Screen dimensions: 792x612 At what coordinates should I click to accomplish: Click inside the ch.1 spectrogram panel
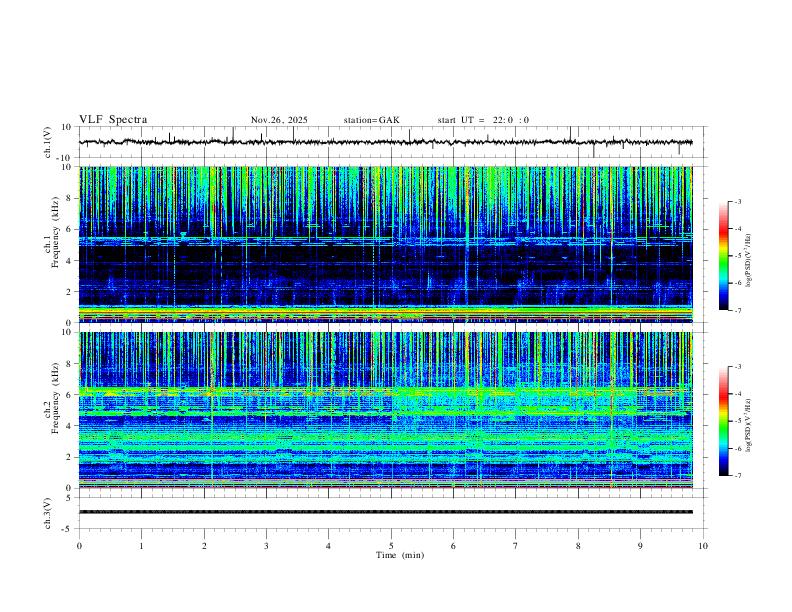tap(386, 244)
